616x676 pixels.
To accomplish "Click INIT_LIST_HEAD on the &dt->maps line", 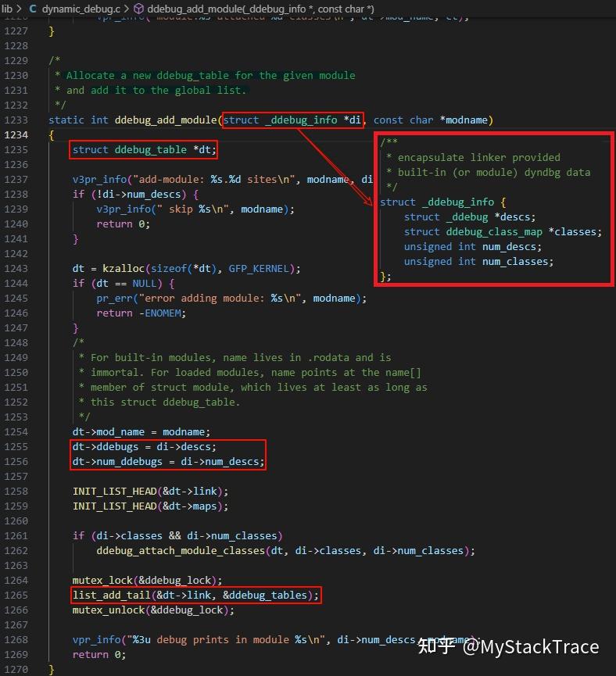I will [x=114, y=506].
